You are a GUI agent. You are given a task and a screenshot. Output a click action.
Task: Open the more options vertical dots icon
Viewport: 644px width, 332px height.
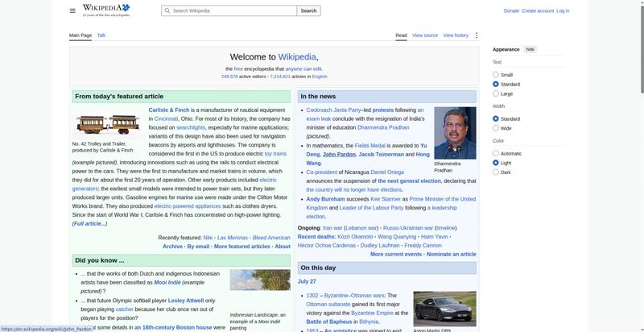click(x=477, y=35)
